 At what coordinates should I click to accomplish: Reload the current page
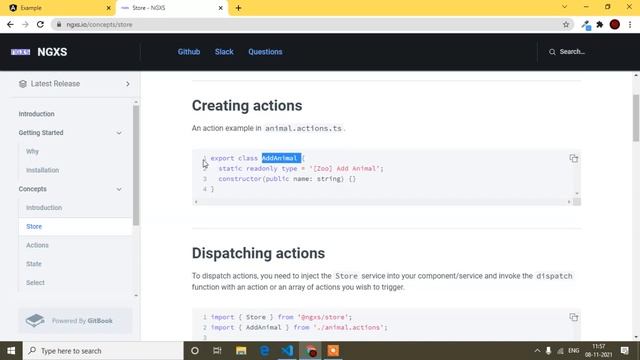(40, 24)
